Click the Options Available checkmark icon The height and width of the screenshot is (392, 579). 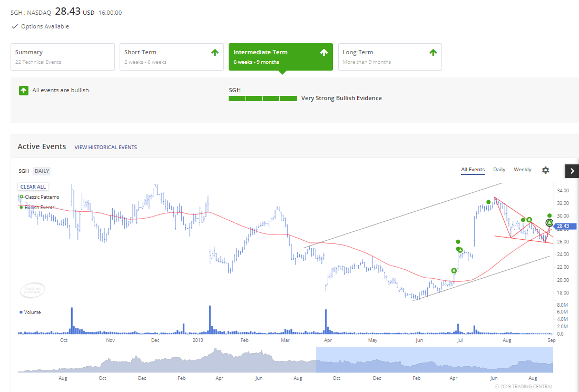click(x=15, y=26)
